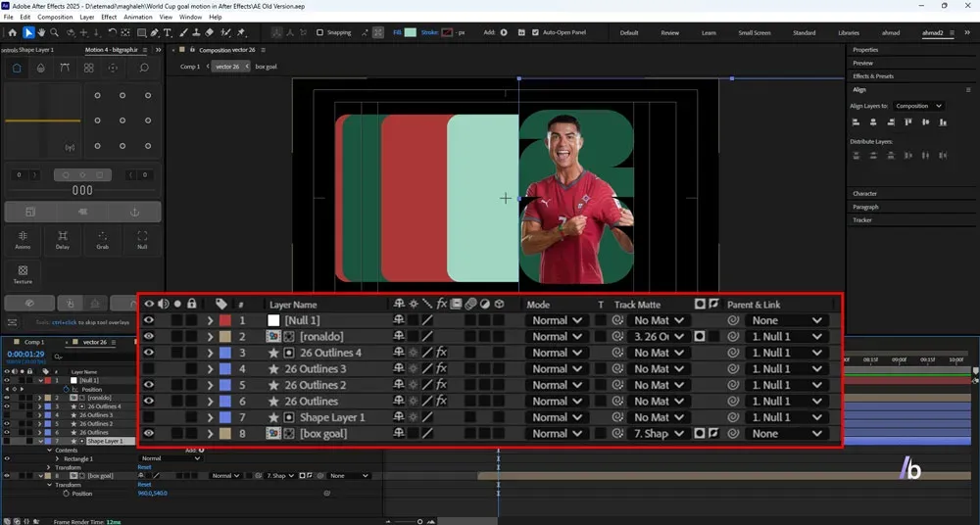980x525 pixels.
Task: Select the Pen tool
Action: click(156, 32)
